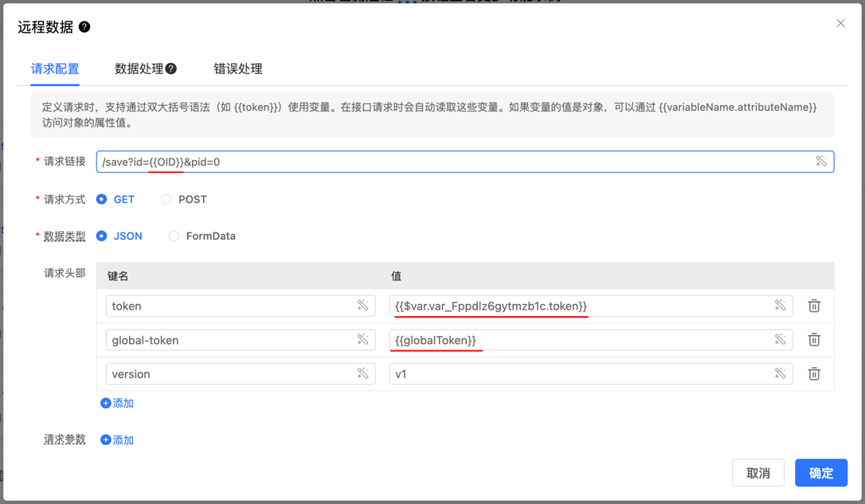The image size is (865, 504).
Task: Delete the global-token header row
Action: (x=814, y=340)
